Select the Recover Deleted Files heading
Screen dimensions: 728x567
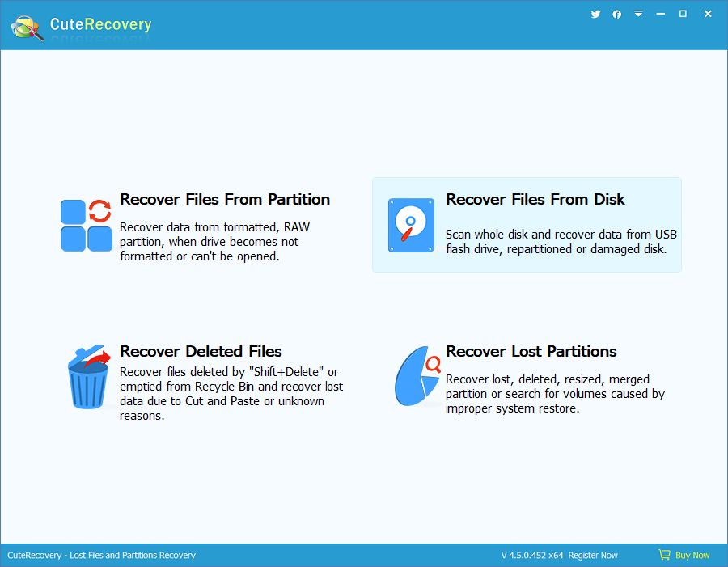[201, 351]
